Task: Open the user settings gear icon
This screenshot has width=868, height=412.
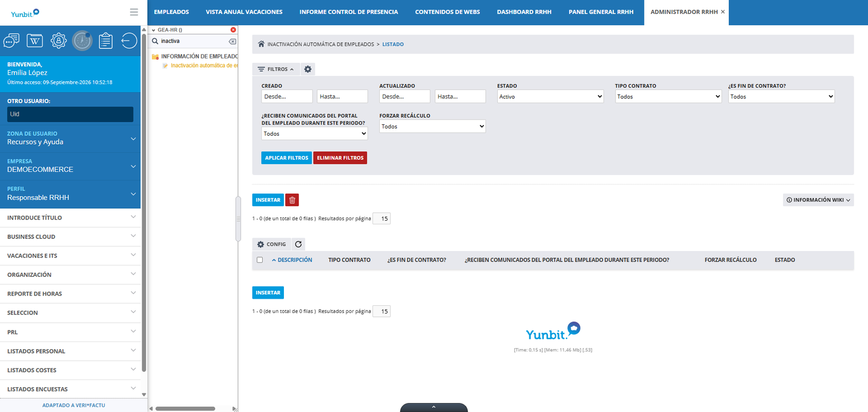Action: (x=58, y=40)
